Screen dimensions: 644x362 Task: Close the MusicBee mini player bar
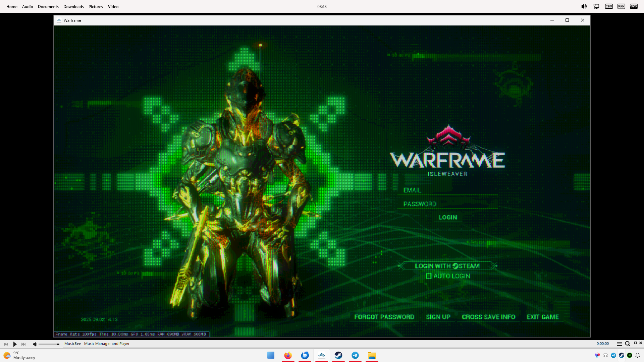[x=641, y=343]
